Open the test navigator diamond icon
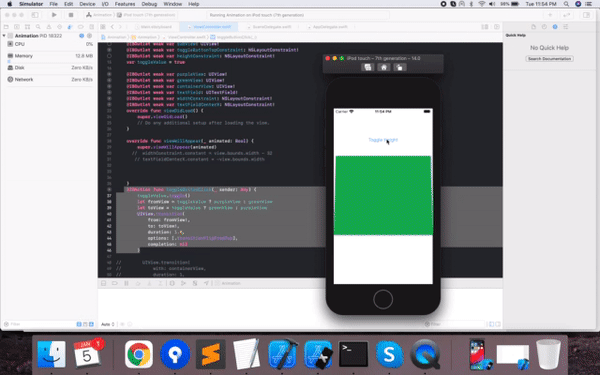Screen dimensions: 600x375 coord(59,27)
